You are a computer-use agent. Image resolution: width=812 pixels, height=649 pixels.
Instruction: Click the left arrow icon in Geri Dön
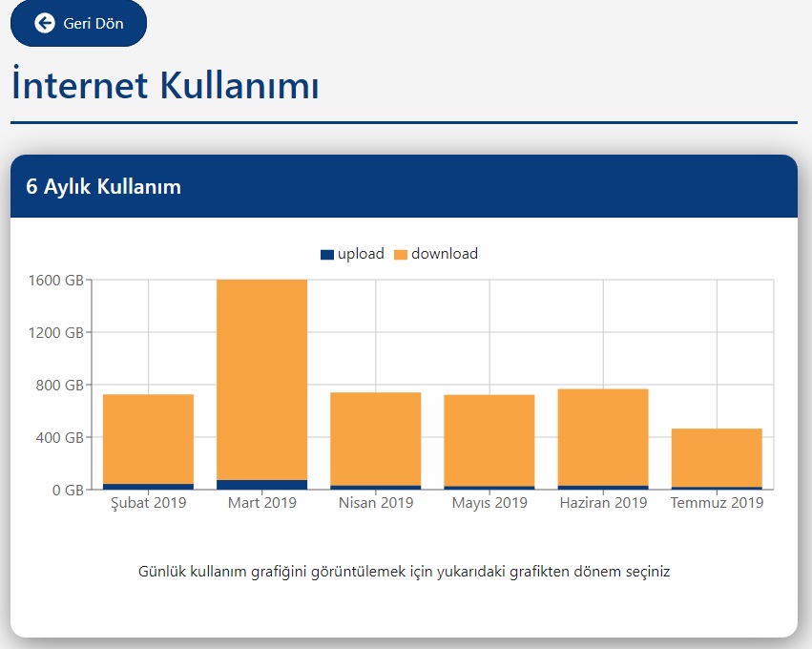click(x=45, y=23)
